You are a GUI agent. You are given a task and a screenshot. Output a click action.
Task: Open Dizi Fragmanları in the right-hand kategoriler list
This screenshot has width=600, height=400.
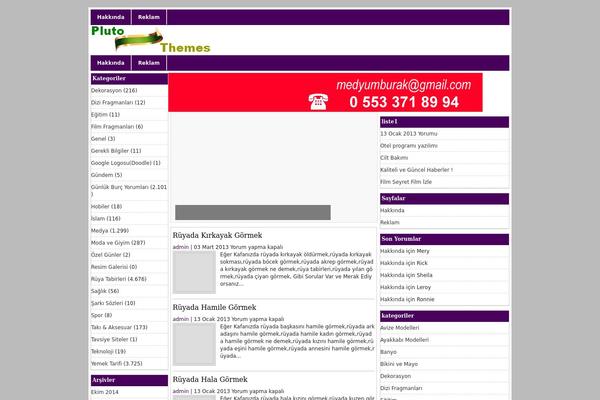click(x=401, y=388)
